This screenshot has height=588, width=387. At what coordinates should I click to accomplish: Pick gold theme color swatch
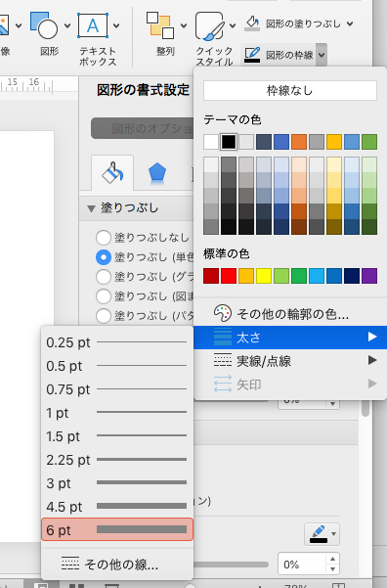tap(334, 142)
